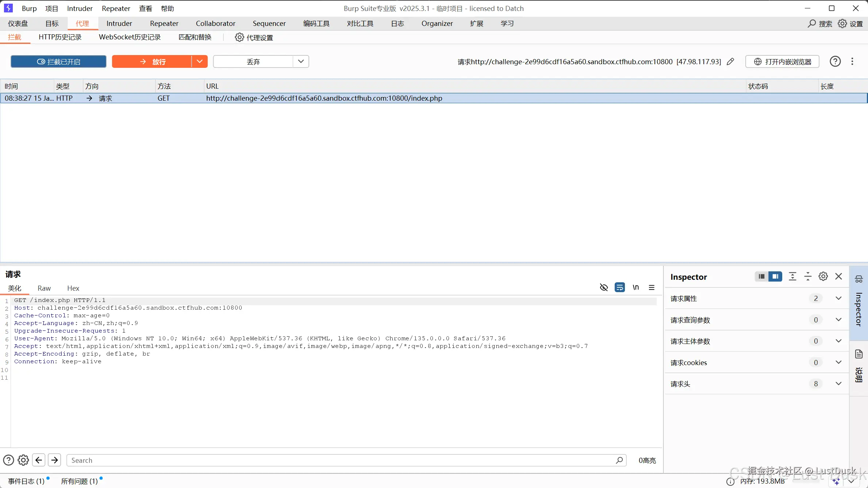Close the Inspector panel

point(839,276)
